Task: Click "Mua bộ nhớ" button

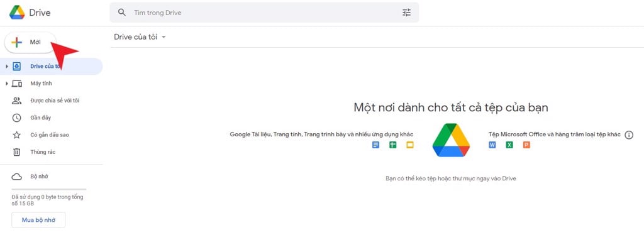Action: click(x=38, y=220)
